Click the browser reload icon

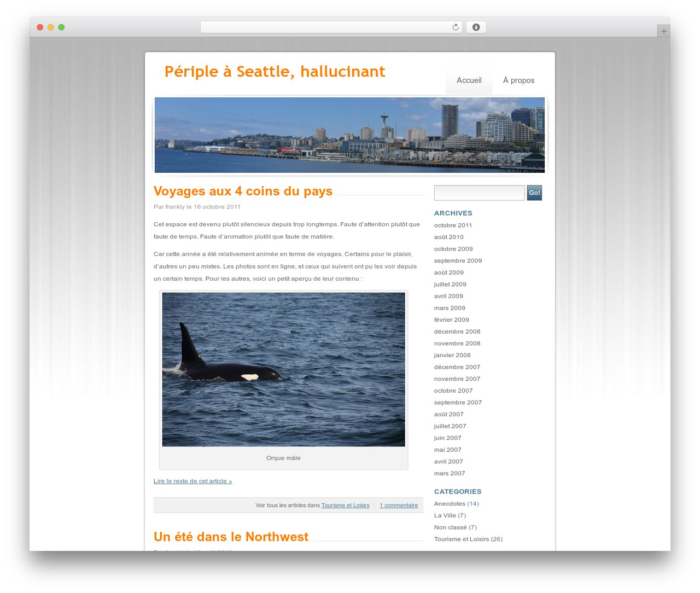[x=455, y=27]
